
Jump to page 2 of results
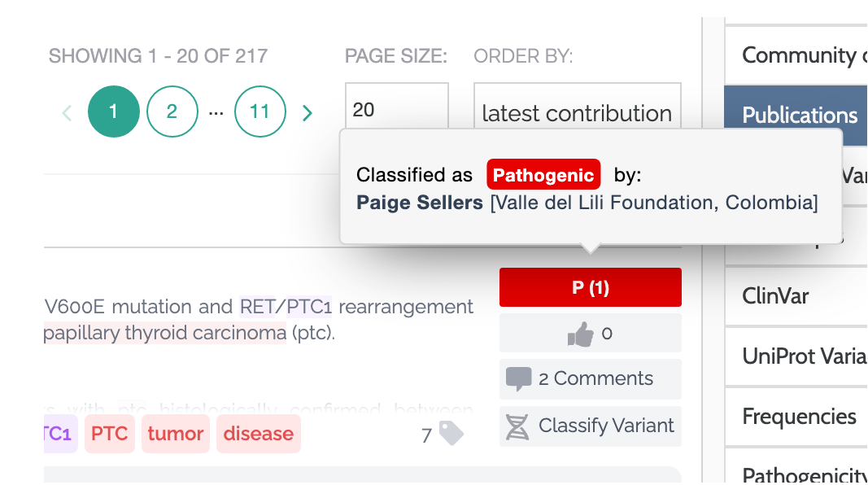tap(172, 111)
